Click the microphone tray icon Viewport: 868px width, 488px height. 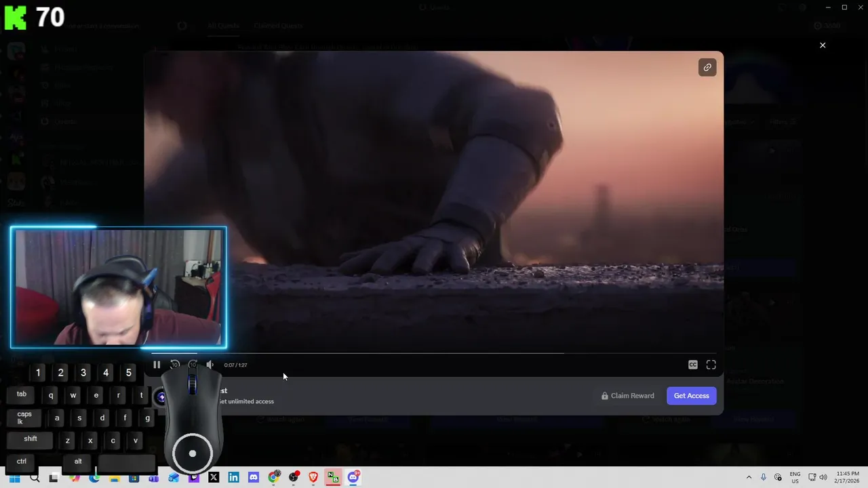764,477
